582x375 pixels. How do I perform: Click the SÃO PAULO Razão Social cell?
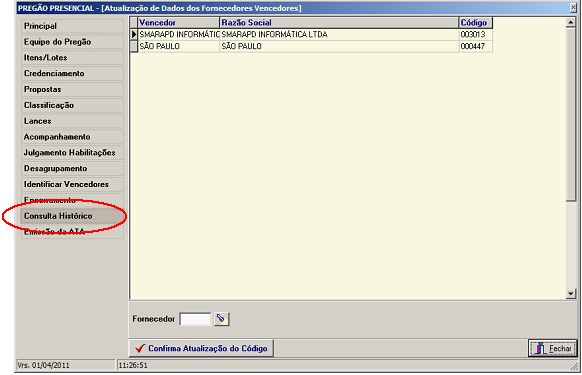[339, 46]
